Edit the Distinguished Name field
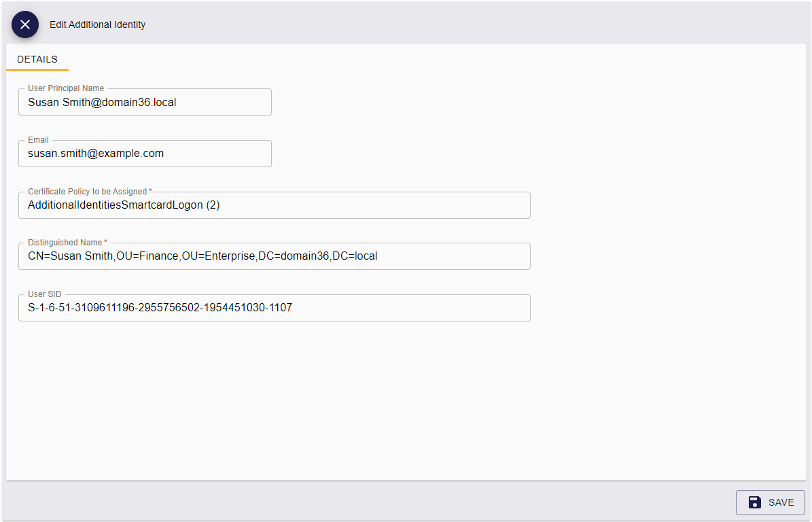 (x=275, y=256)
